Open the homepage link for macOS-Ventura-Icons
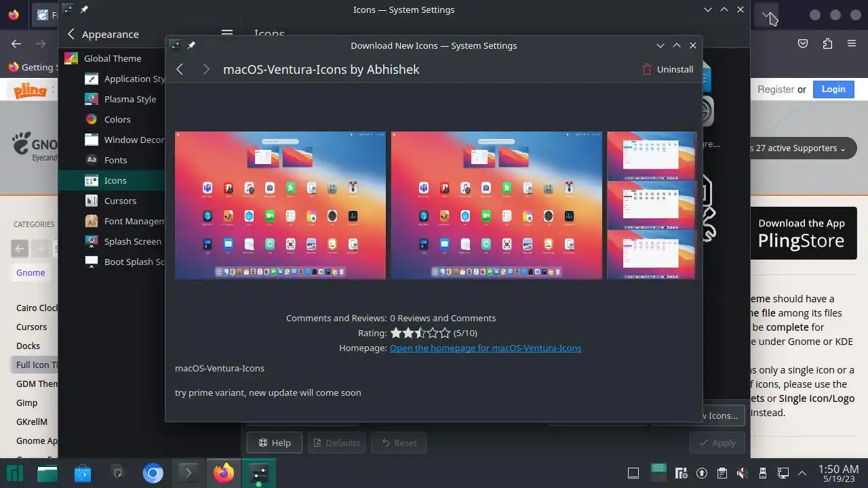 [486, 348]
